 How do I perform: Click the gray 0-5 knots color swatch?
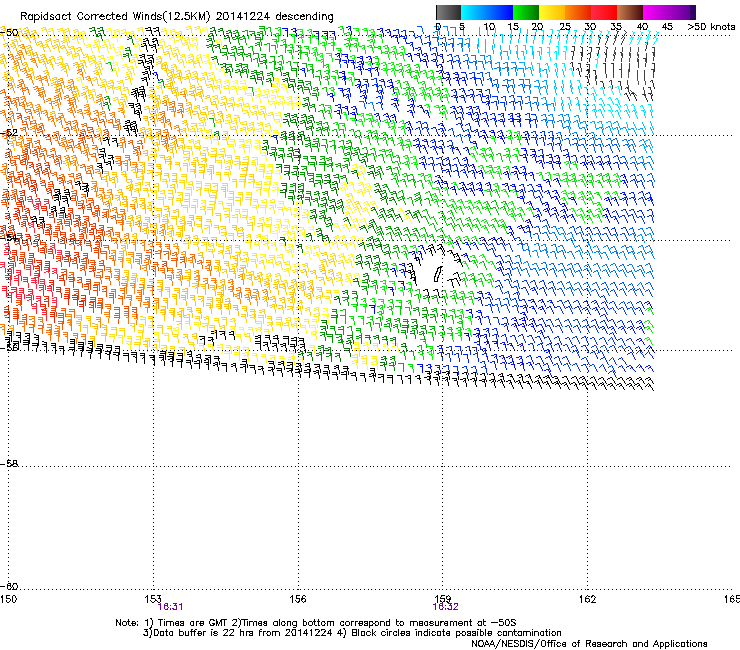(x=448, y=12)
